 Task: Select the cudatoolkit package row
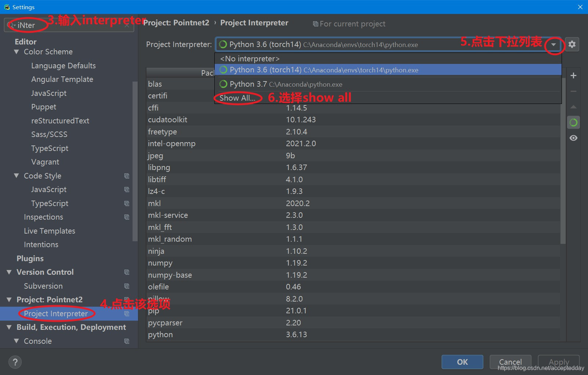click(x=353, y=120)
